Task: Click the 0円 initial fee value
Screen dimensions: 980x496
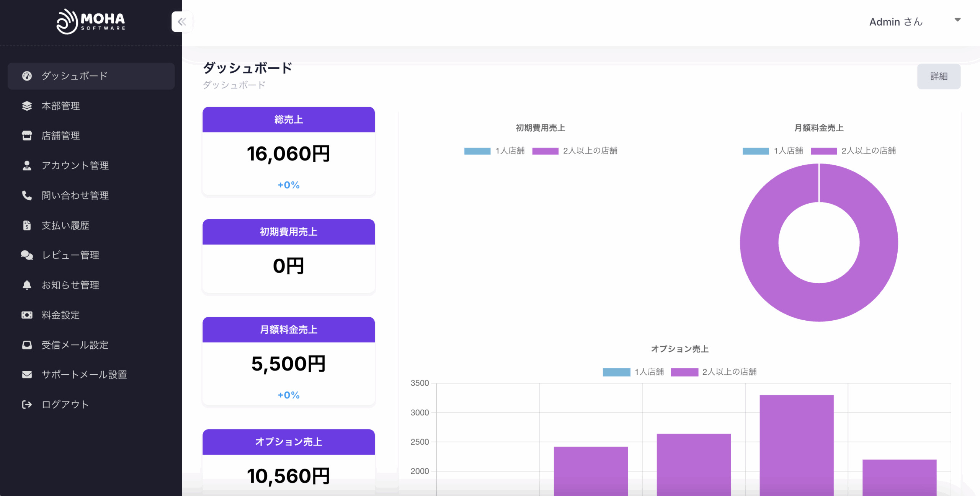Action: coord(289,266)
